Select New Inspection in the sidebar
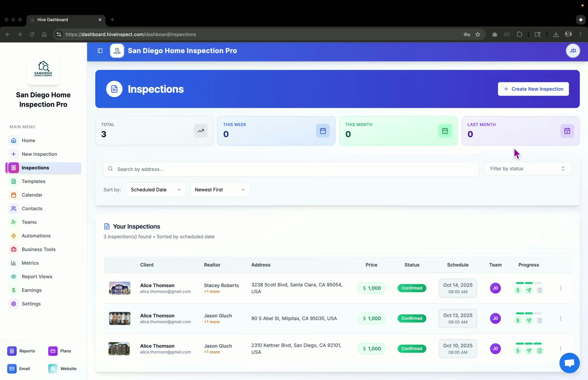The height and width of the screenshot is (380, 588). pos(43,154)
